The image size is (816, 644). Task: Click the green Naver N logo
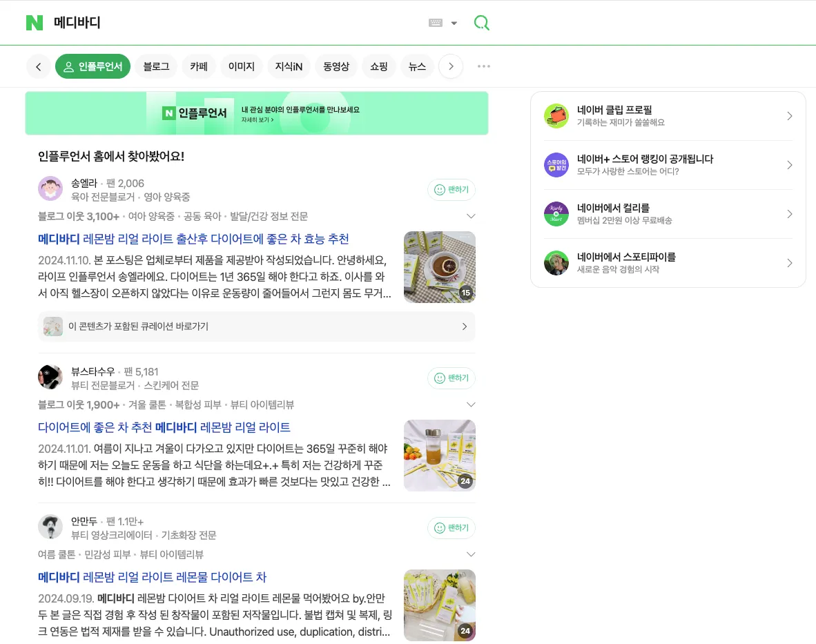point(35,23)
